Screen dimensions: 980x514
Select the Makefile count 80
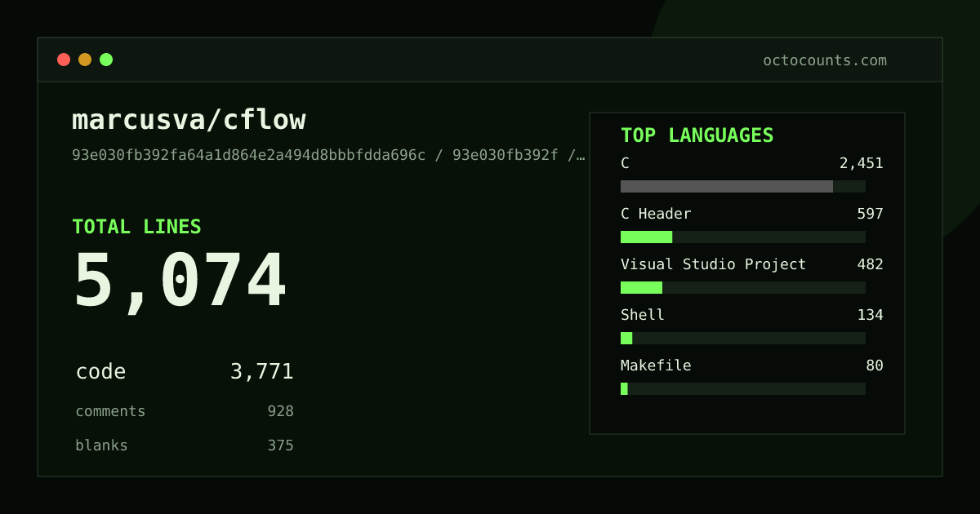point(875,366)
